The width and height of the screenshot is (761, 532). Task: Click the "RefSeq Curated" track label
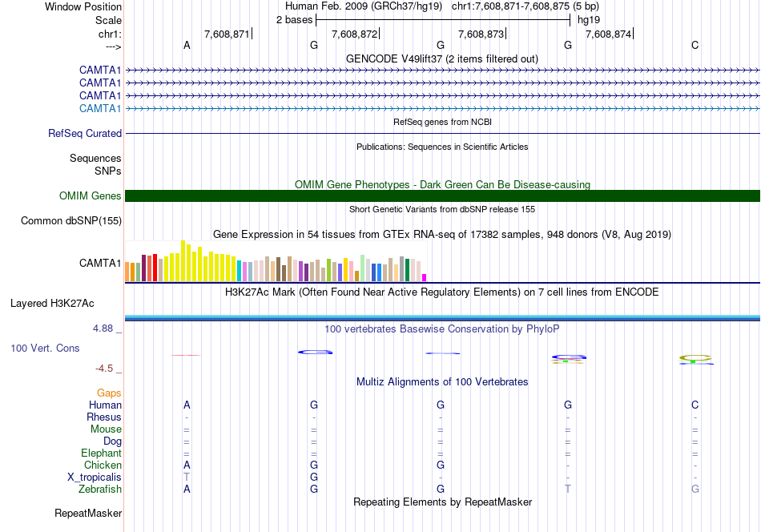(x=85, y=134)
